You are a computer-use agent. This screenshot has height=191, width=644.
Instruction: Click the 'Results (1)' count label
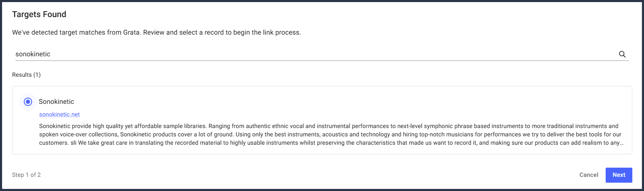(26, 75)
